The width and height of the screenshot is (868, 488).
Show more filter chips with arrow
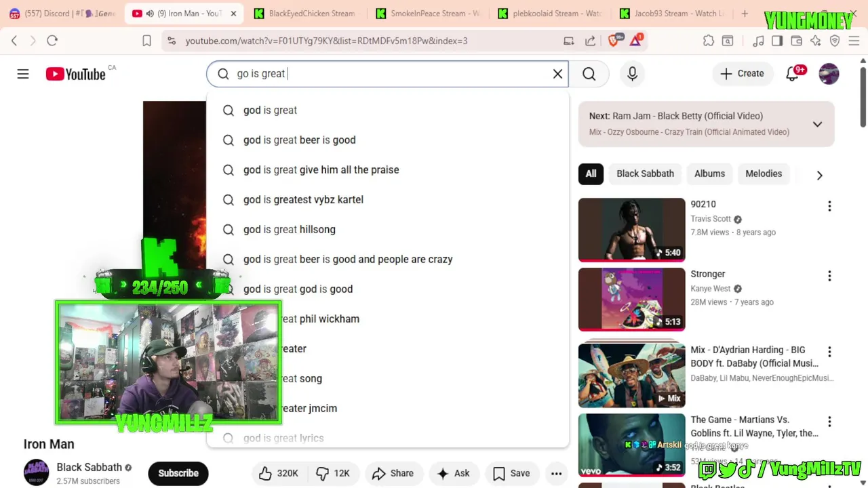click(819, 176)
